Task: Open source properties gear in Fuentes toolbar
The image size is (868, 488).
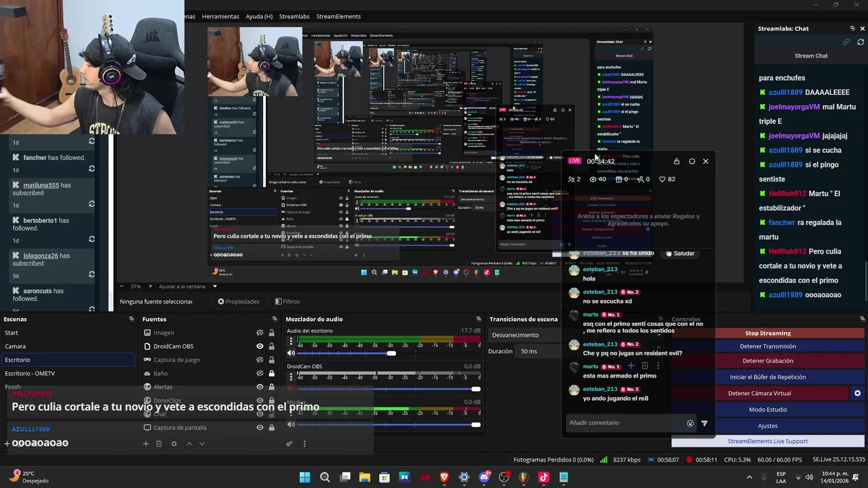Action: [x=174, y=444]
